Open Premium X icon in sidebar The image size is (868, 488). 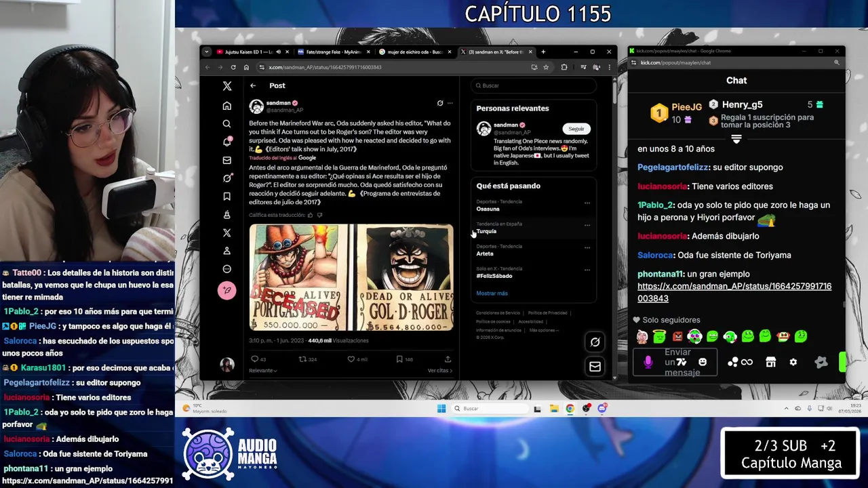(227, 233)
